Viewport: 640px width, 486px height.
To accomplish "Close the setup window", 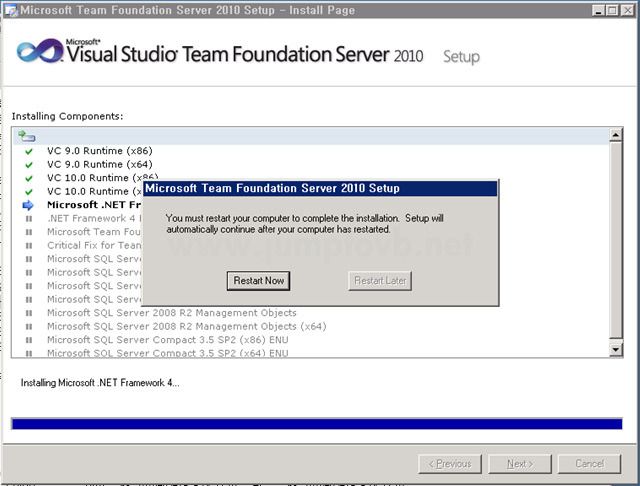I will click(x=627, y=11).
